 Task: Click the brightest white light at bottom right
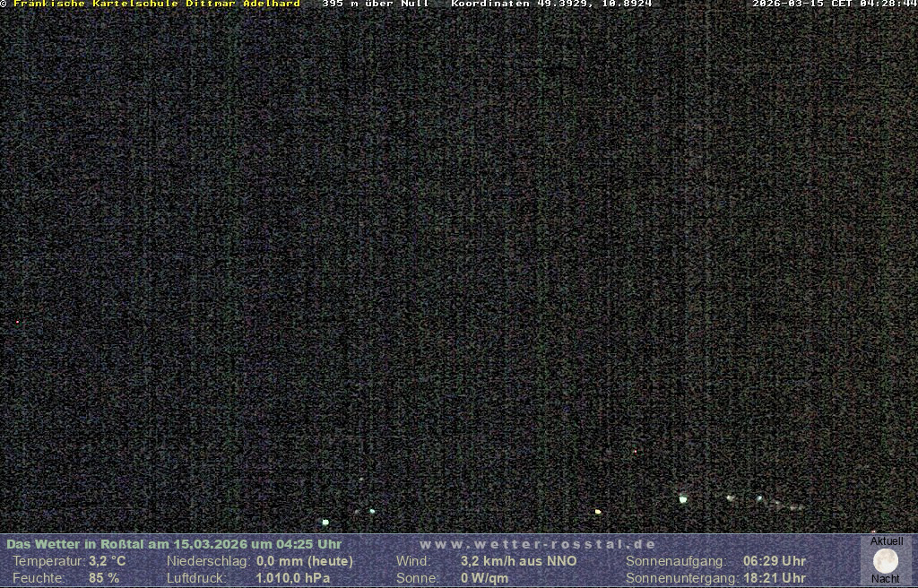[683, 498]
